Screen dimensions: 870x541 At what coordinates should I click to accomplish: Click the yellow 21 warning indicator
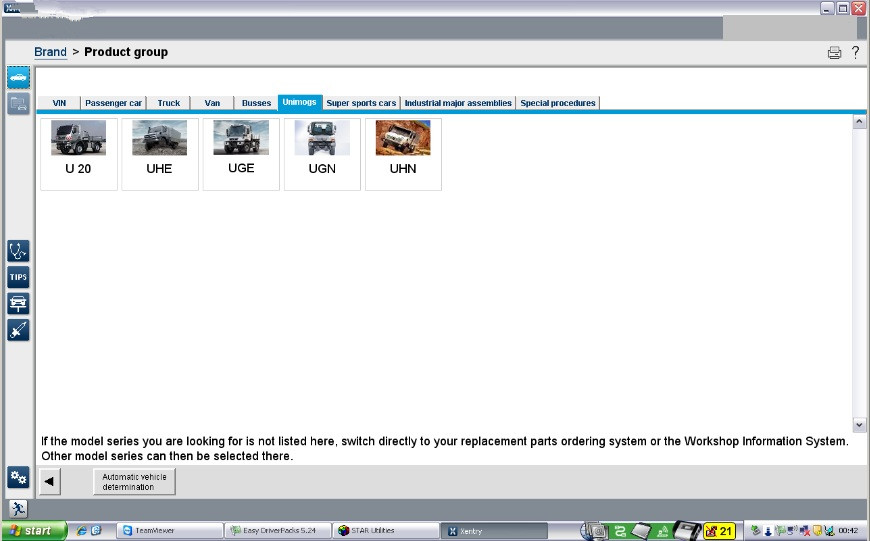point(719,531)
